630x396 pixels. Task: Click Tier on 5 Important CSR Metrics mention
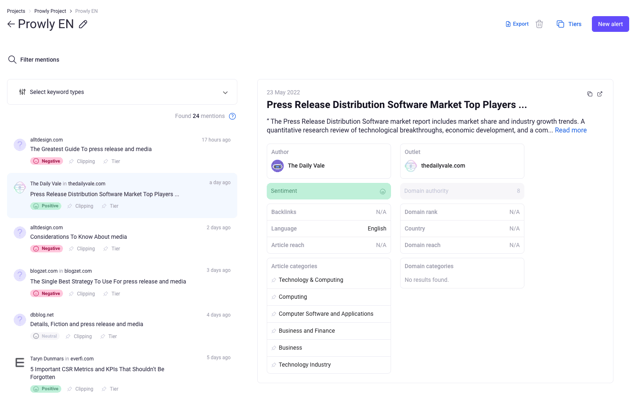pos(110,389)
